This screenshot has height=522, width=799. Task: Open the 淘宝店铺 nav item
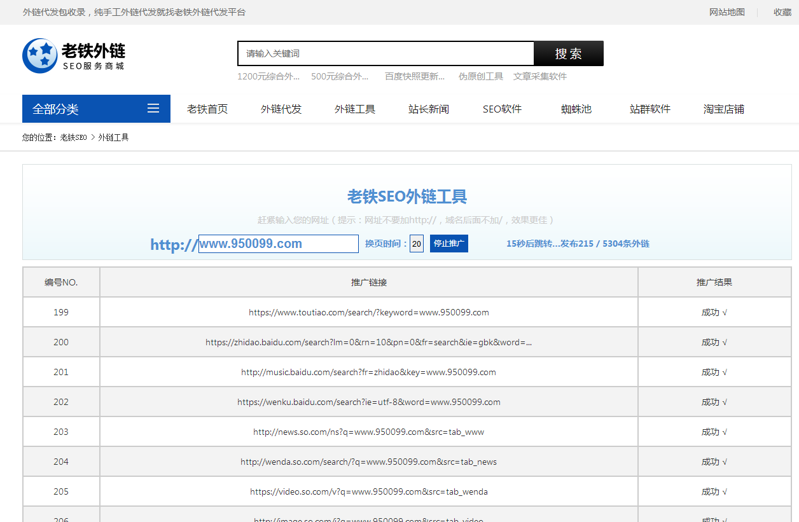tap(724, 109)
